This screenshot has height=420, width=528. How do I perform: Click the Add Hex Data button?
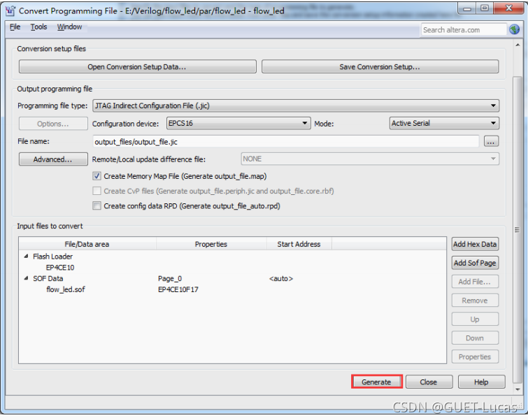pos(475,244)
